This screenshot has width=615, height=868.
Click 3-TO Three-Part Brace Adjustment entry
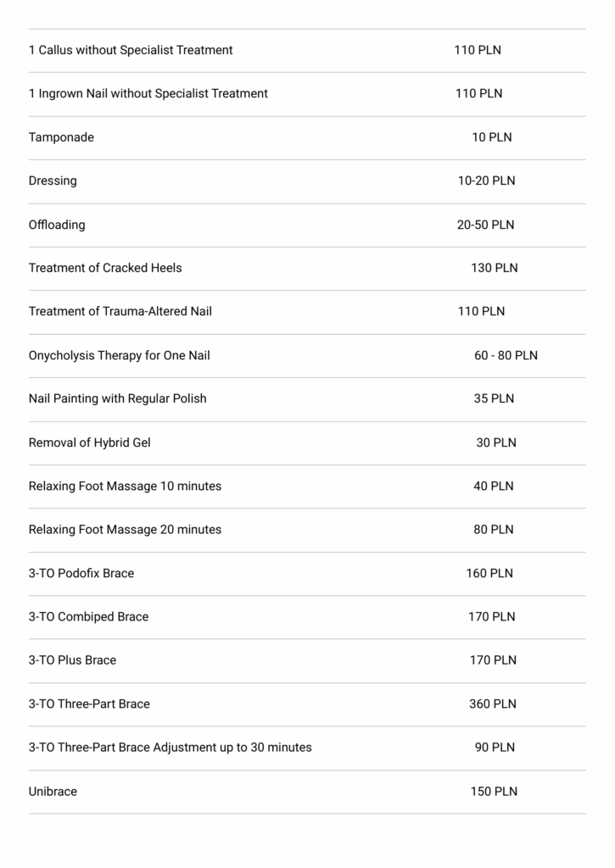[x=171, y=748]
